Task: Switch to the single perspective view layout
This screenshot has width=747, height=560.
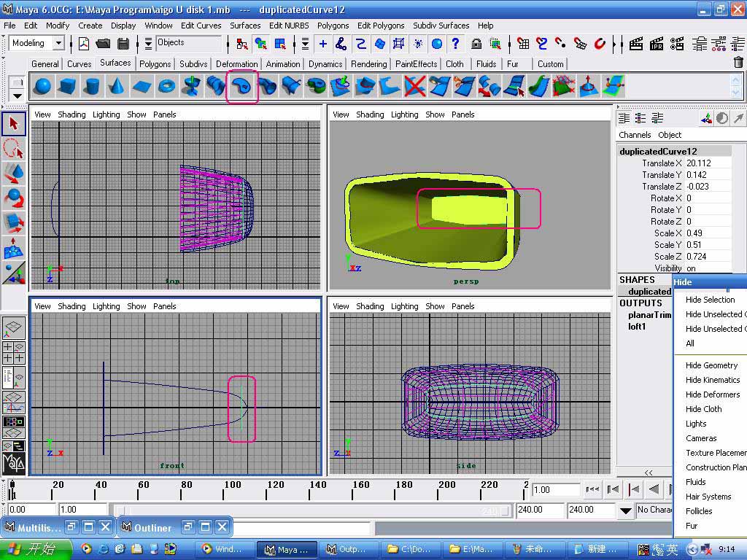Action: [x=13, y=327]
